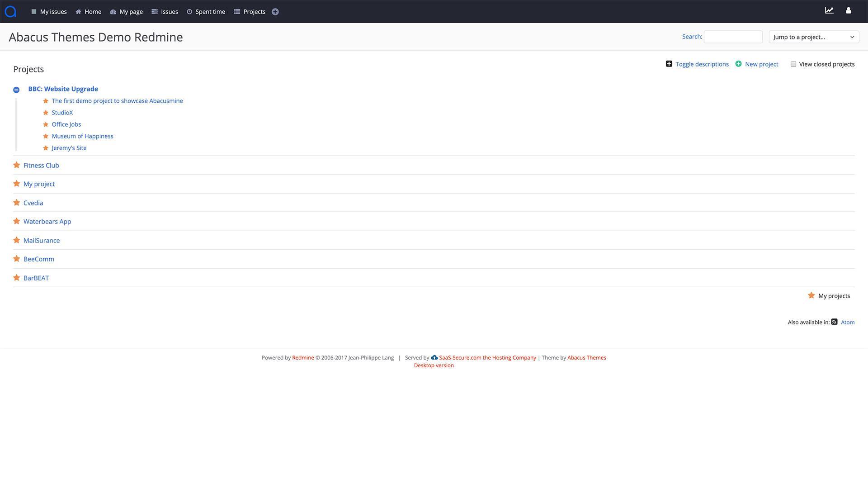Enable View closed projects checkbox
868x489 pixels.
pyautogui.click(x=793, y=64)
